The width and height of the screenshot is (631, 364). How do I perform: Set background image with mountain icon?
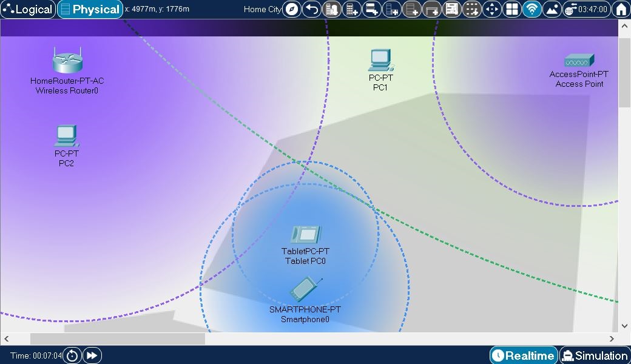coord(552,9)
